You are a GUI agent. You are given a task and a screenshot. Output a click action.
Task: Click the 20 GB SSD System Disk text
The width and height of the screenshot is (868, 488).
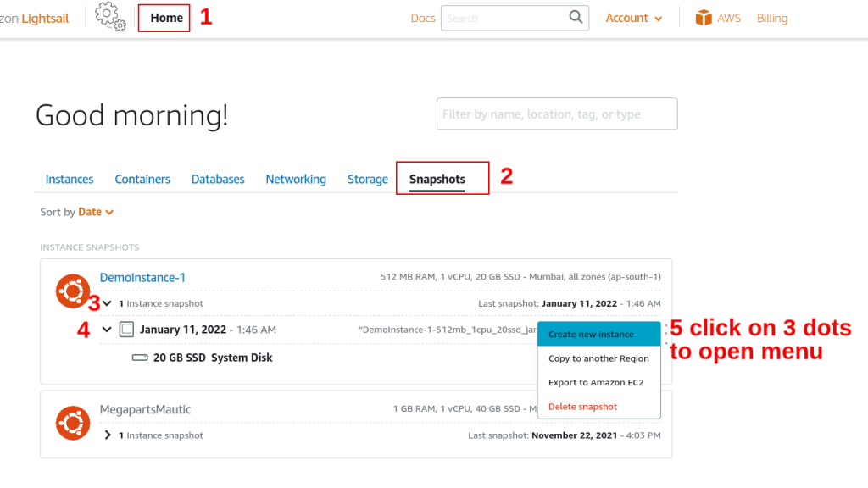[213, 358]
